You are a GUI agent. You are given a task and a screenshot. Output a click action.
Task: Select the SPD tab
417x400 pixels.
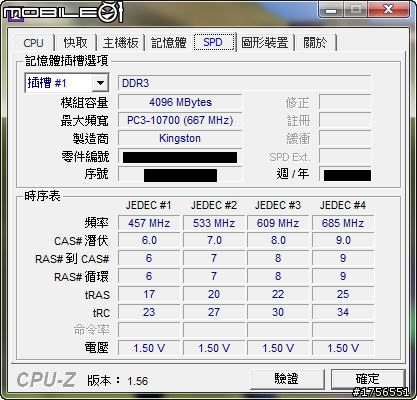point(213,42)
